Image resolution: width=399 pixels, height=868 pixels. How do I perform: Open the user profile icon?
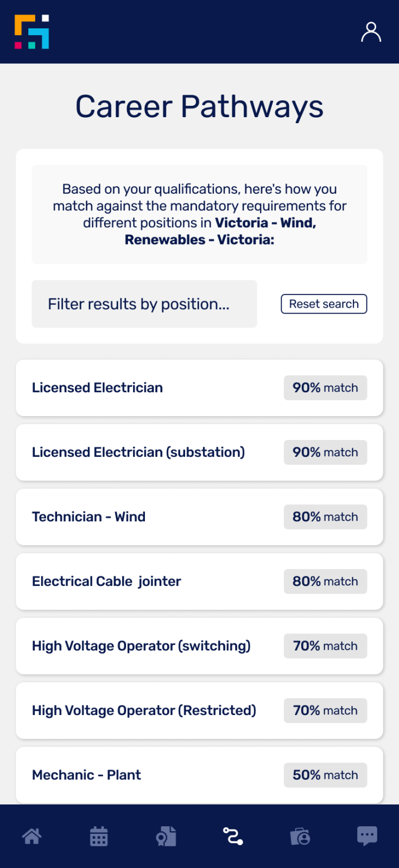[371, 32]
